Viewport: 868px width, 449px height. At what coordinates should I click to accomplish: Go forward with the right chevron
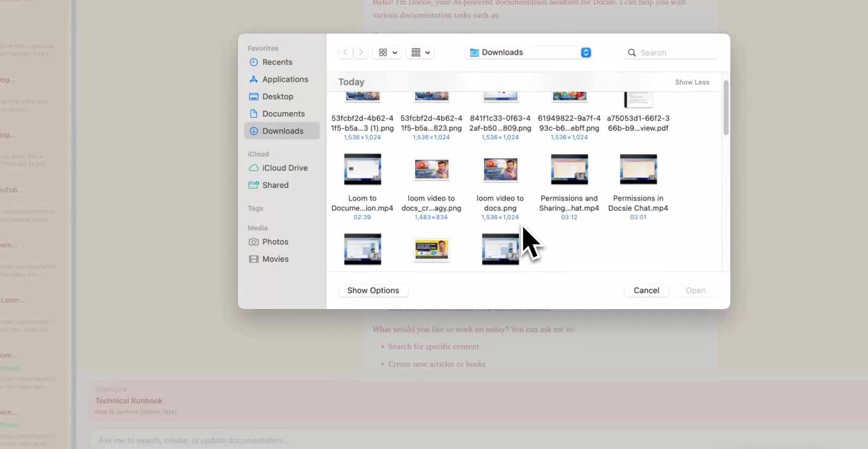coord(361,52)
